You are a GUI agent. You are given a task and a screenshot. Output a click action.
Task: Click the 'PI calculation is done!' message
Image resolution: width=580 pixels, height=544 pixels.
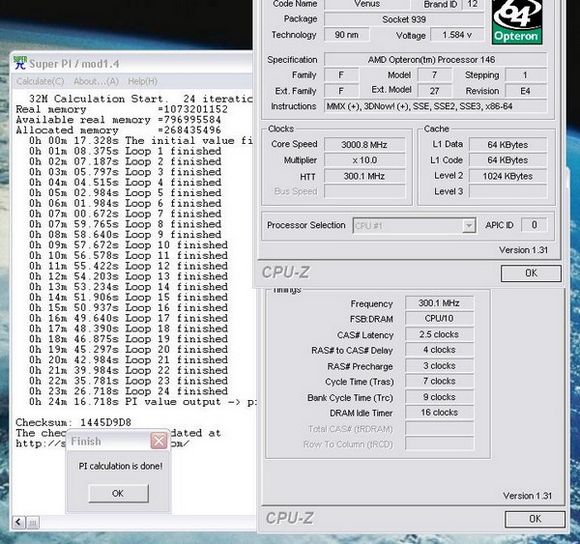tap(121, 466)
